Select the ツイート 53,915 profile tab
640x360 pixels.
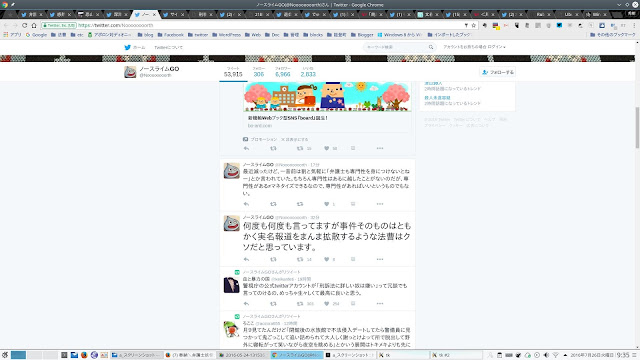[x=233, y=72]
